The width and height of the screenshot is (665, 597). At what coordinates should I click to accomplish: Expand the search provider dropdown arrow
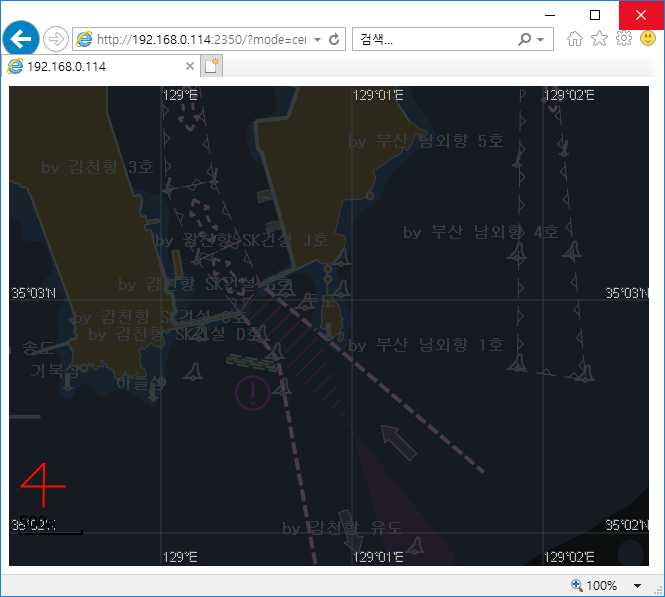point(541,40)
